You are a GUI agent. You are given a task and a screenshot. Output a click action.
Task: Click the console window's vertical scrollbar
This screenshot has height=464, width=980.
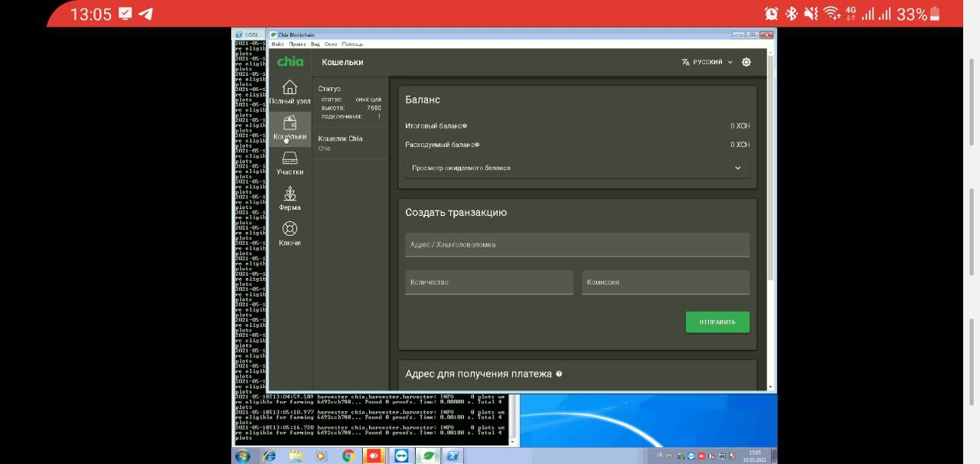[x=514, y=419]
